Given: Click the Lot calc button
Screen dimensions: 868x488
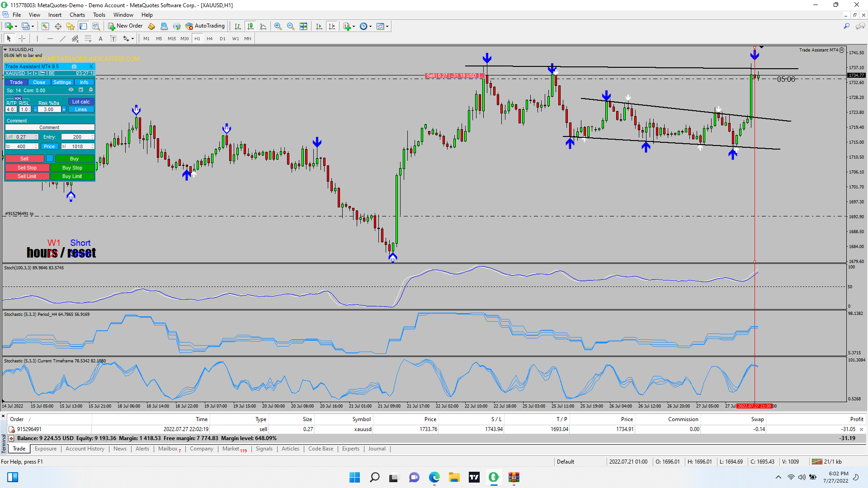Looking at the screenshot, I should point(81,102).
